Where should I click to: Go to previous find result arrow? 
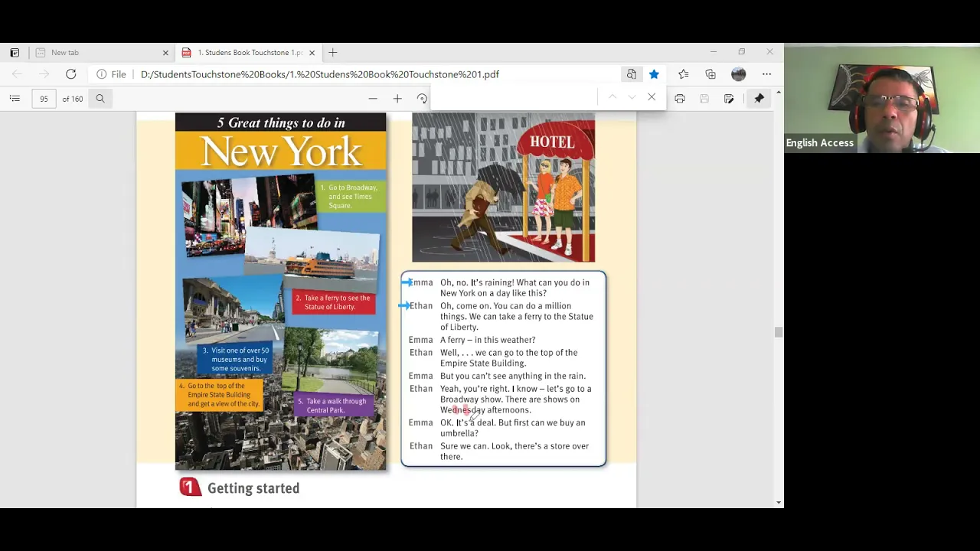tap(612, 97)
